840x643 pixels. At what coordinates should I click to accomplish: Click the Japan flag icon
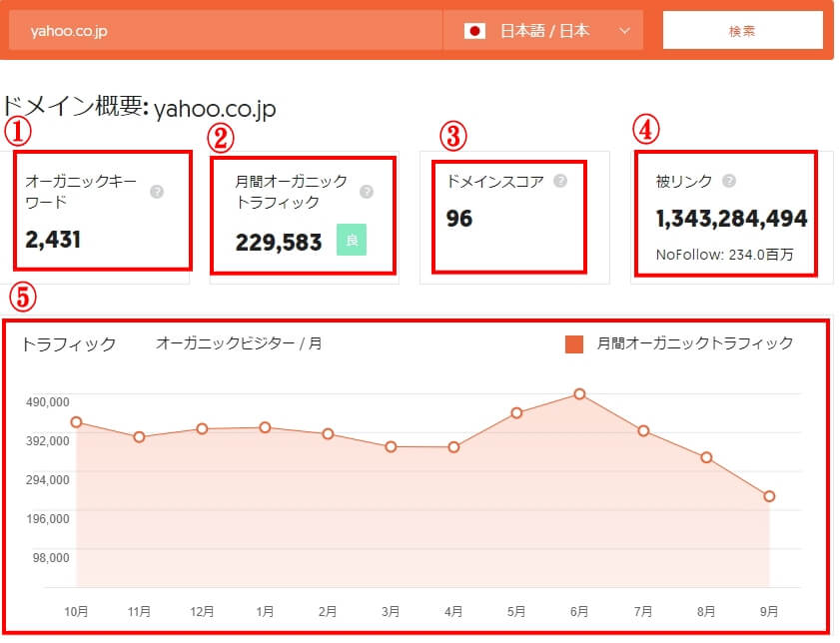tap(474, 31)
